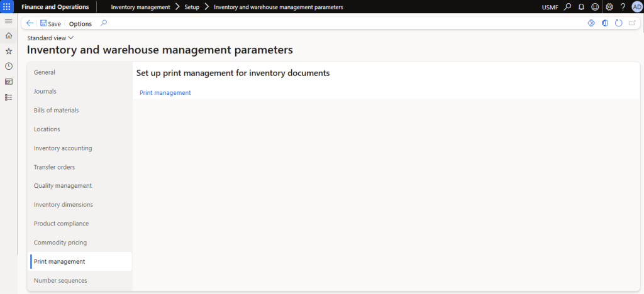
Task: Open Workspaces icon in left sidebar
Action: click(x=9, y=82)
